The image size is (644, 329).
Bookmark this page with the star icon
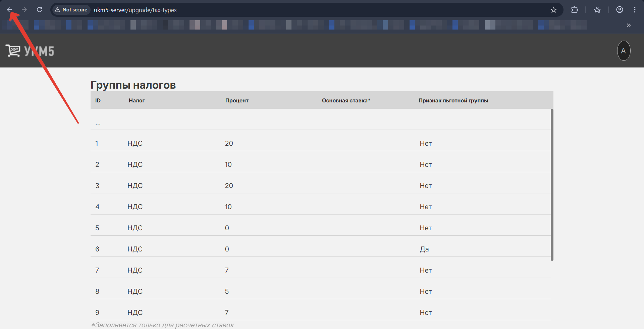click(x=553, y=10)
